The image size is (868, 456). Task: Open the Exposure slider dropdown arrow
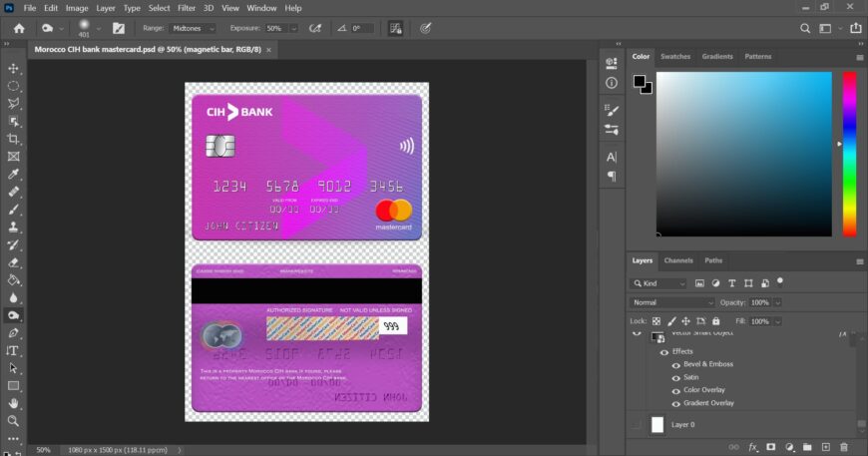pos(294,28)
